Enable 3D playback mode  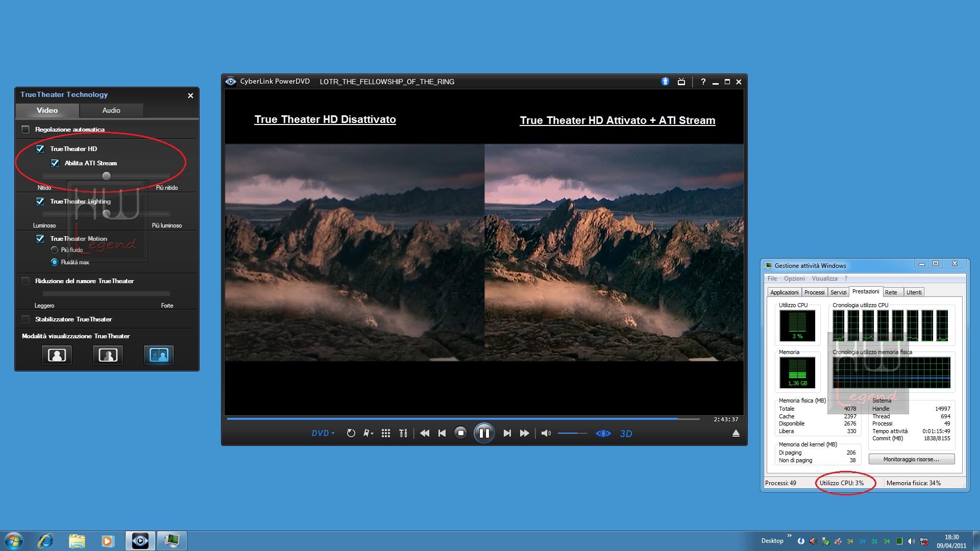(x=626, y=434)
